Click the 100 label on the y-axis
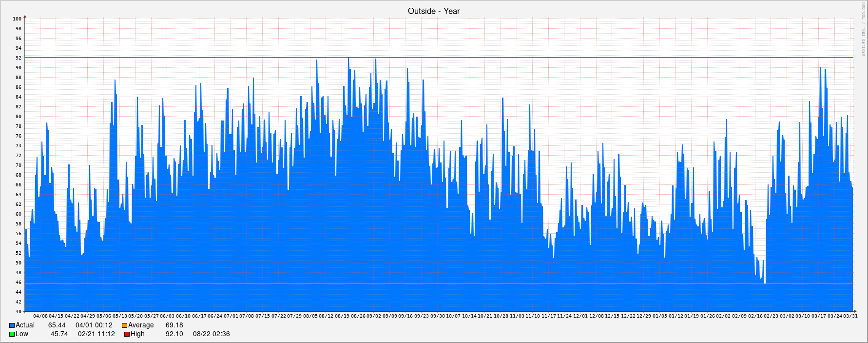 click(x=17, y=19)
